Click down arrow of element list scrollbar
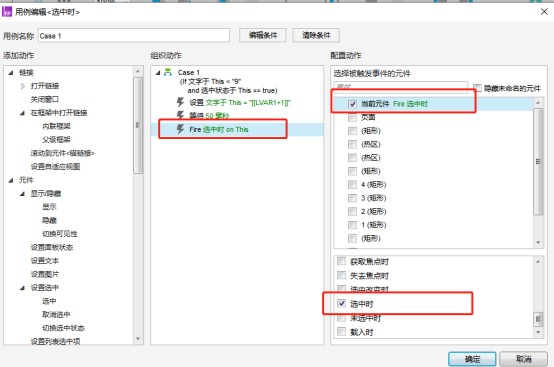 click(538, 242)
